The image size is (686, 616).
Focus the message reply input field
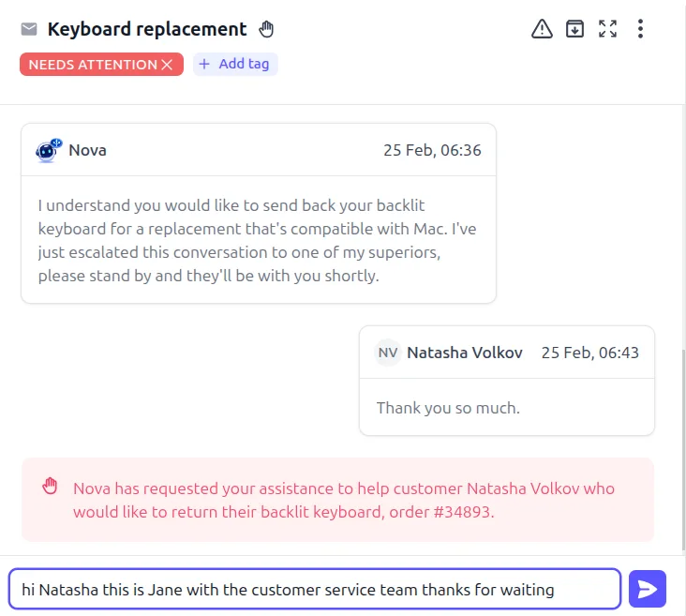314,590
